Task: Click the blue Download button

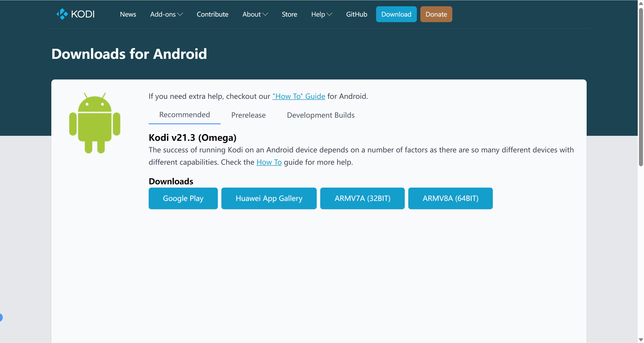Action: pyautogui.click(x=396, y=14)
